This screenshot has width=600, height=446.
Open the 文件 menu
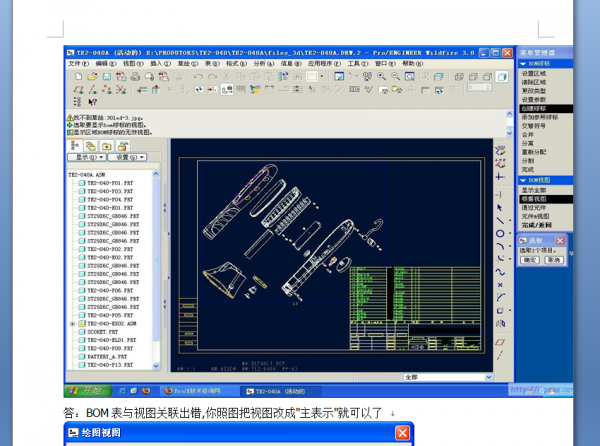click(78, 63)
